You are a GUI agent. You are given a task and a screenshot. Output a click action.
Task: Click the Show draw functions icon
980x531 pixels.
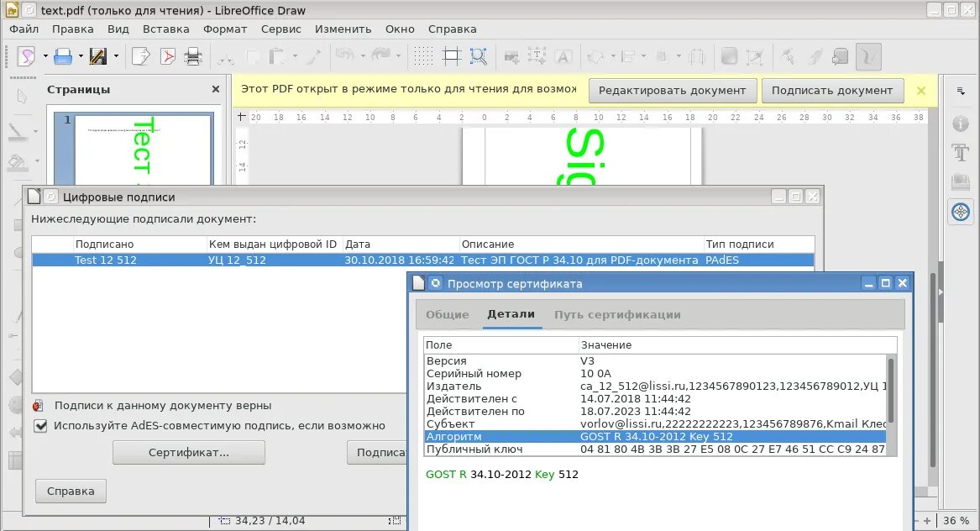[x=869, y=57]
